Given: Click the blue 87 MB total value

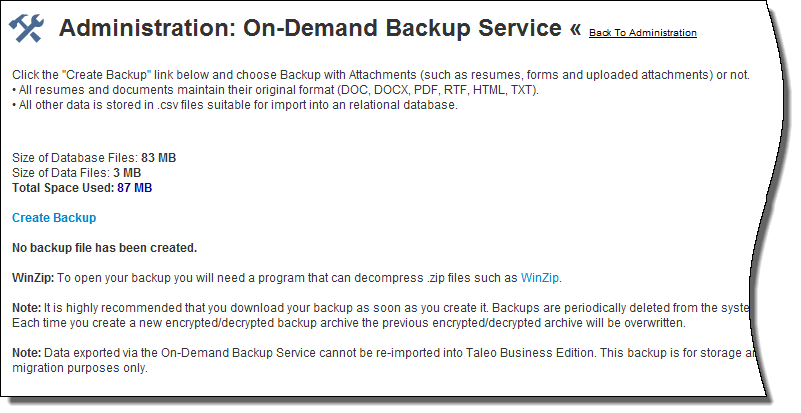Looking at the screenshot, I should (x=135, y=187).
